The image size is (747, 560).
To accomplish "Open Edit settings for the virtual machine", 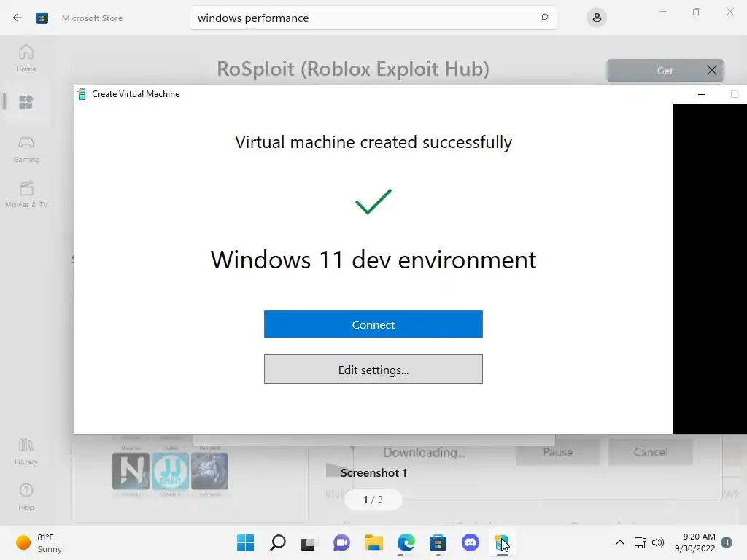I will click(373, 369).
